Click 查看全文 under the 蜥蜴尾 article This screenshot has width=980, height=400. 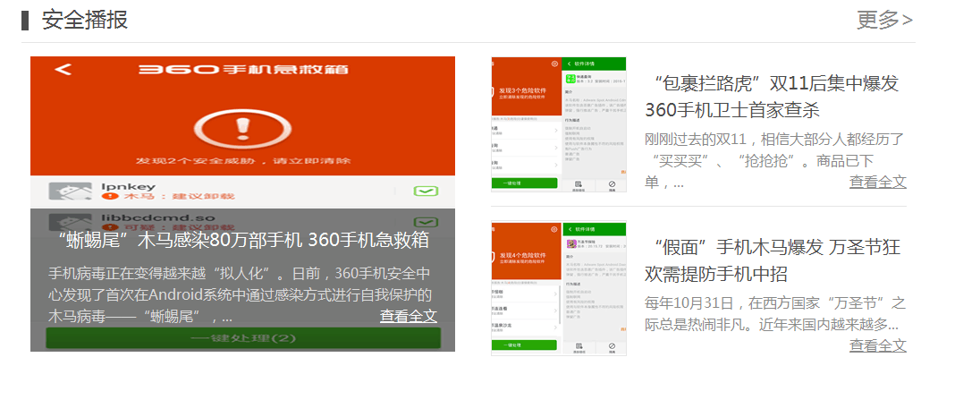tap(409, 316)
